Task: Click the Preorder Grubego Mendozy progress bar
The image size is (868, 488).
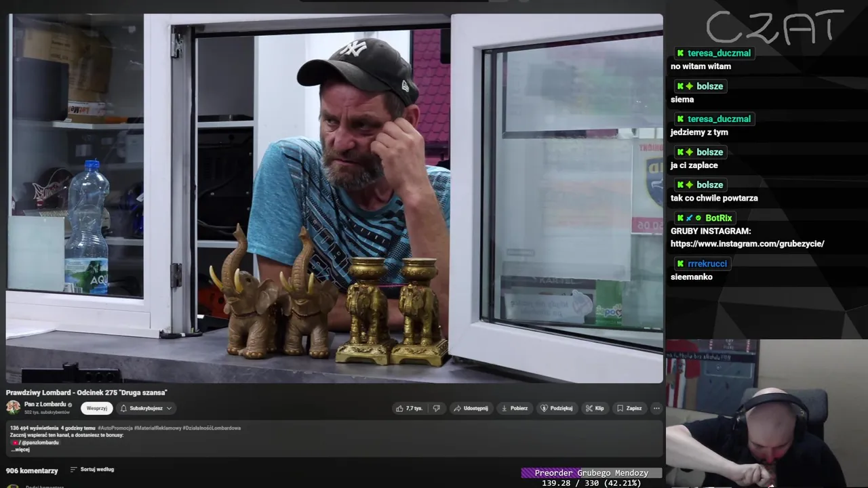Action: [591, 473]
